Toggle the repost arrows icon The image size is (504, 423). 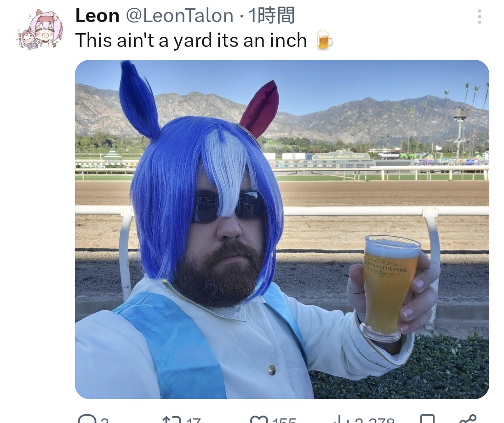[x=172, y=419]
